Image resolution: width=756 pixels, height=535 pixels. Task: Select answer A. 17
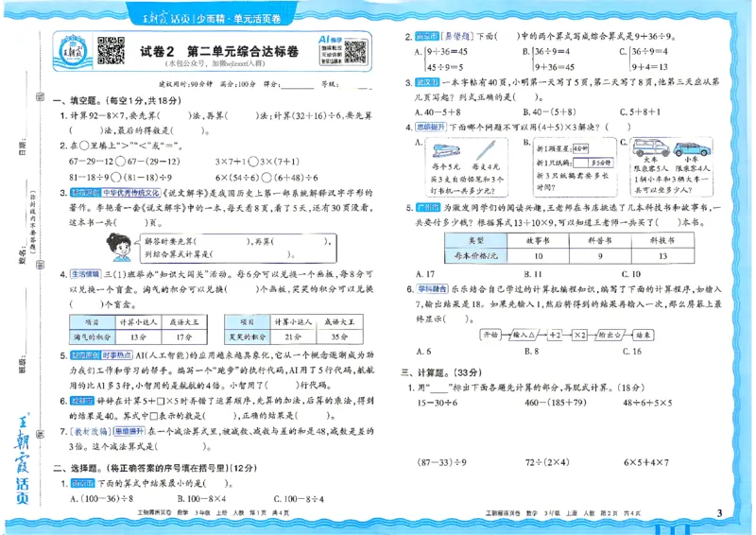tap(425, 274)
